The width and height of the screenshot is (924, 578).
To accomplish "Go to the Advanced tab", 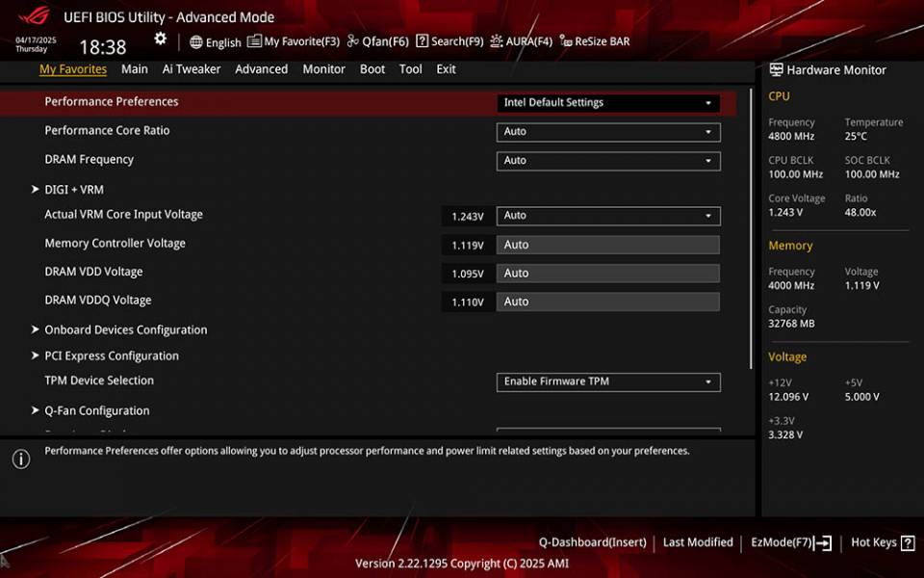I will tap(262, 69).
